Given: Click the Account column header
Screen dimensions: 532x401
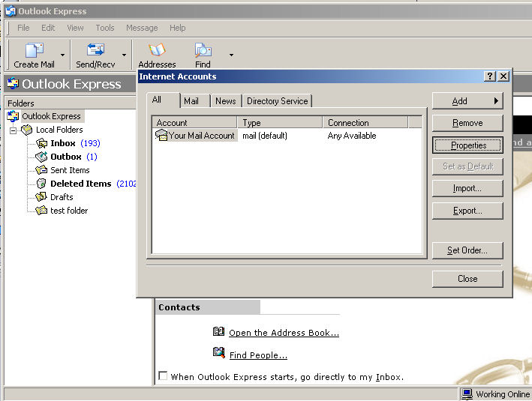Looking at the screenshot, I should coord(194,122).
